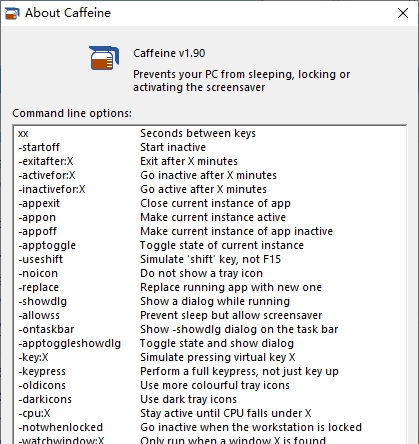Screen dimensions: 419x444
Task: Select the '-allowss' option
Action: coord(39,315)
